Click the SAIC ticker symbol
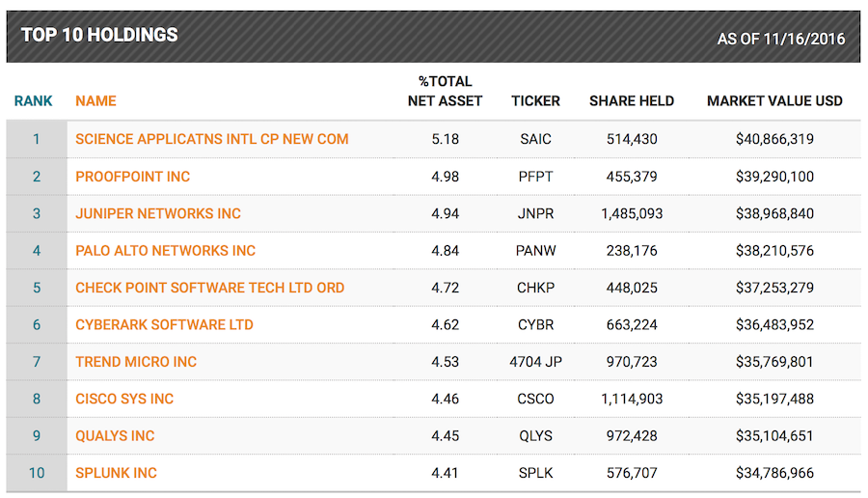 (x=535, y=139)
